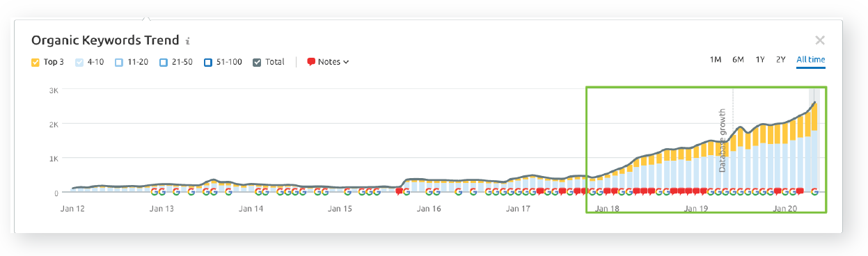Enable the 51-100 positions checkbox
This screenshot has width=868, height=256.
click(x=208, y=62)
